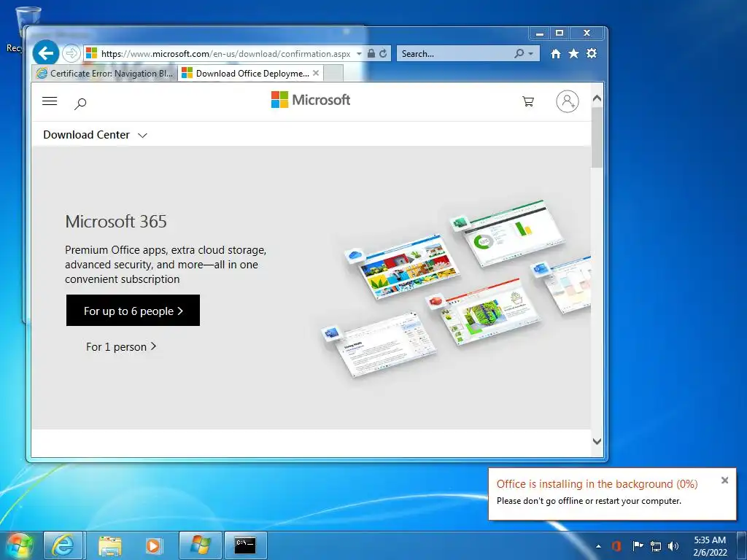Screen dimensions: 747x560
Task: Click the volume speaker tray icon
Action: coord(673,545)
